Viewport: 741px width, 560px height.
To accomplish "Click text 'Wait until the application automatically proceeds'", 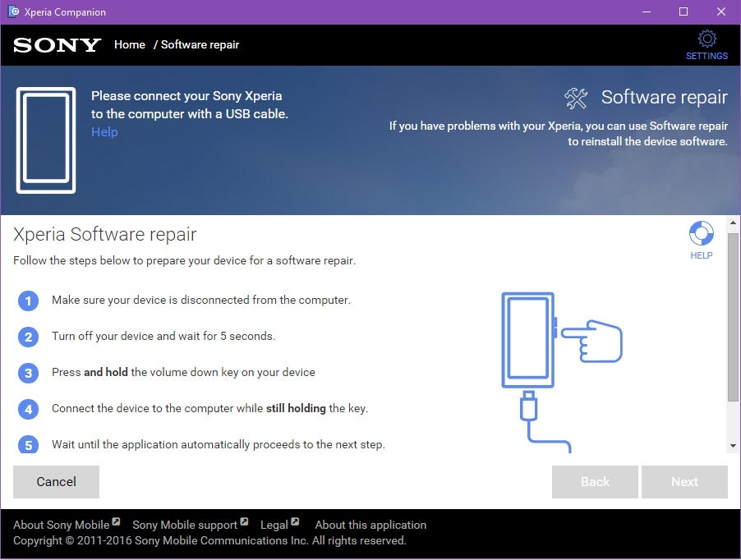I will 219,445.
